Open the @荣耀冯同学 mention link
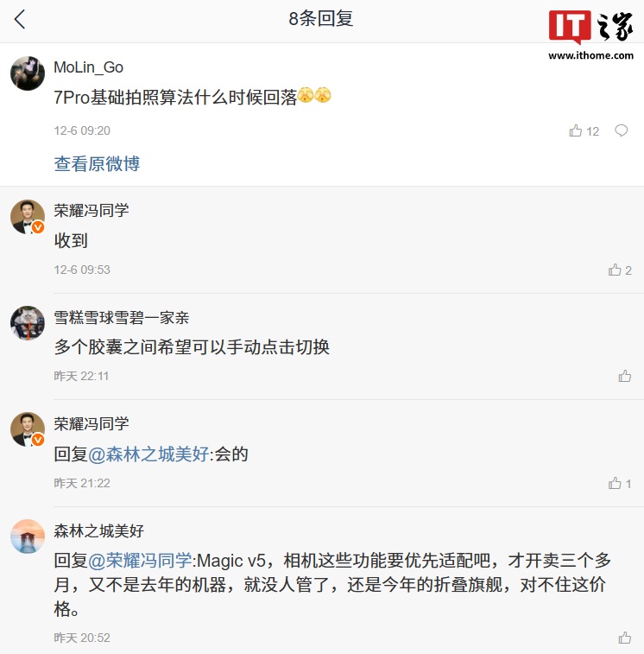644x654 pixels. (x=142, y=561)
